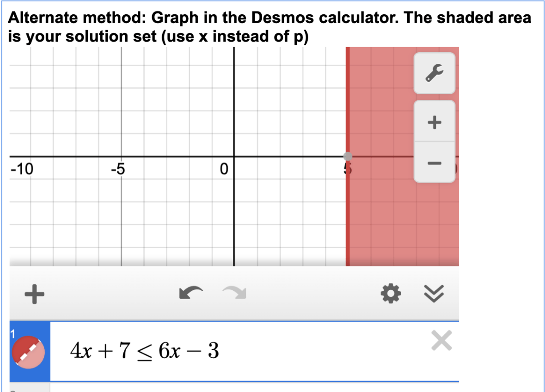Redo the last undone action

(235, 293)
